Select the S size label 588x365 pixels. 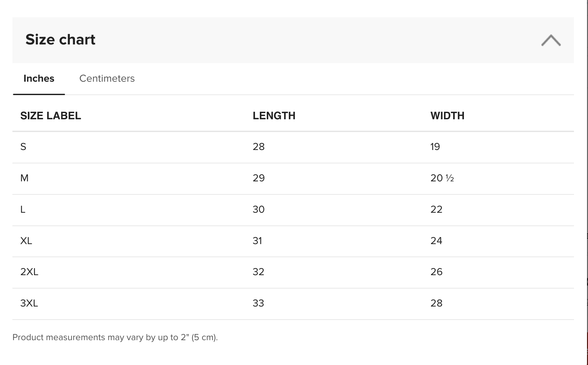[23, 147]
